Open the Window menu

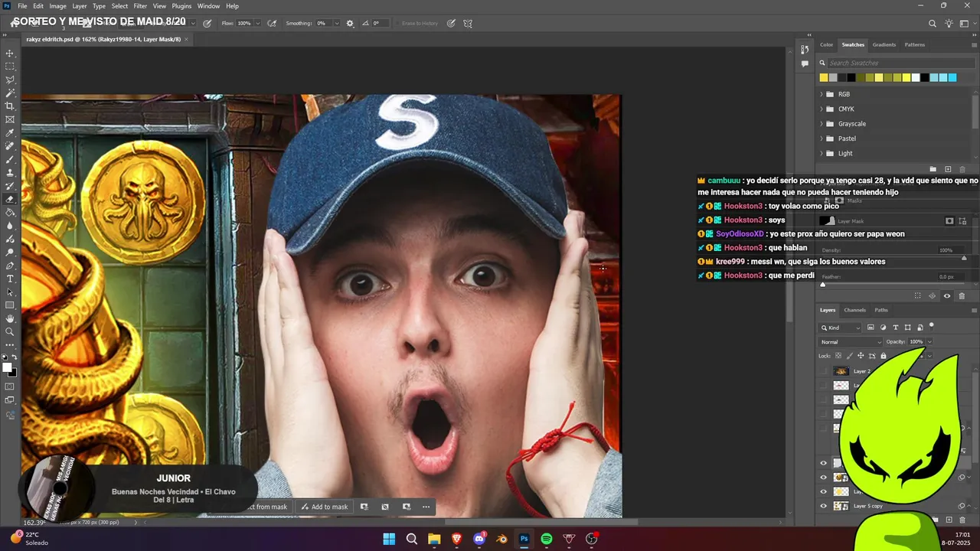point(208,6)
